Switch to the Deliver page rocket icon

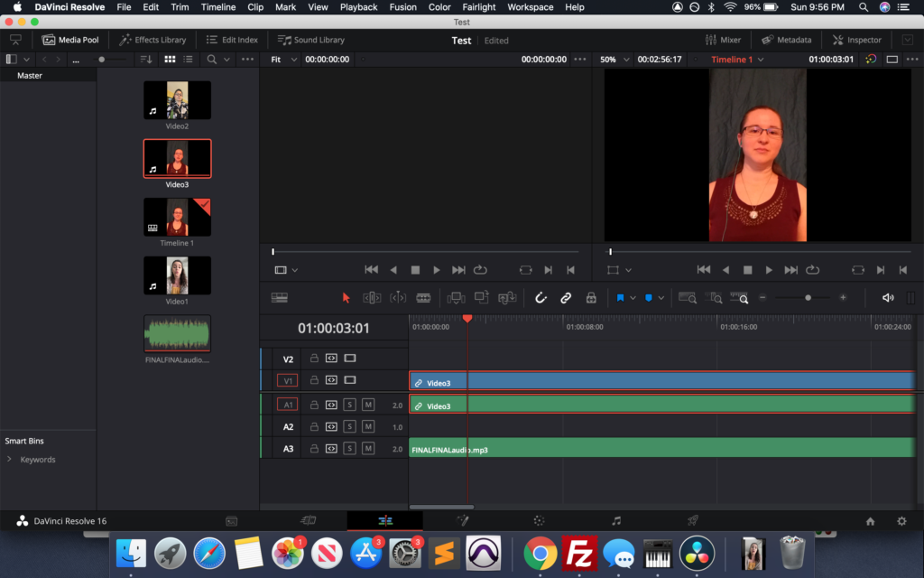pyautogui.click(x=693, y=521)
